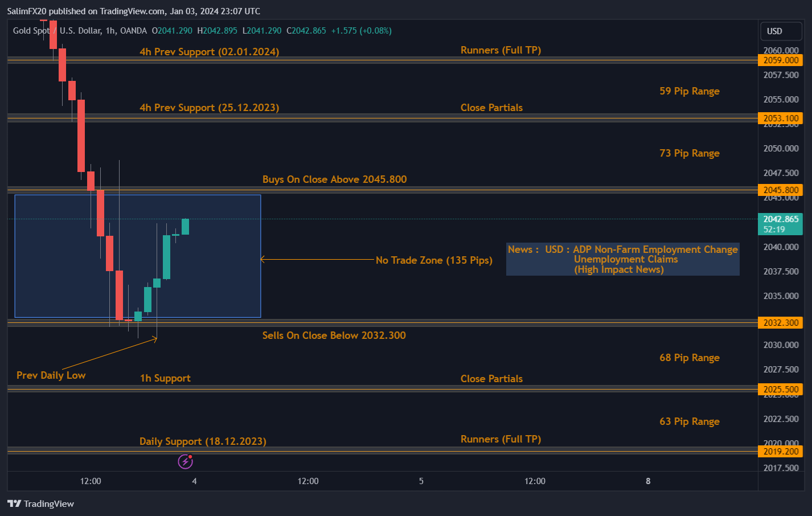Select the orange 2045.800 price level label
This screenshot has width=812, height=516.
[781, 190]
